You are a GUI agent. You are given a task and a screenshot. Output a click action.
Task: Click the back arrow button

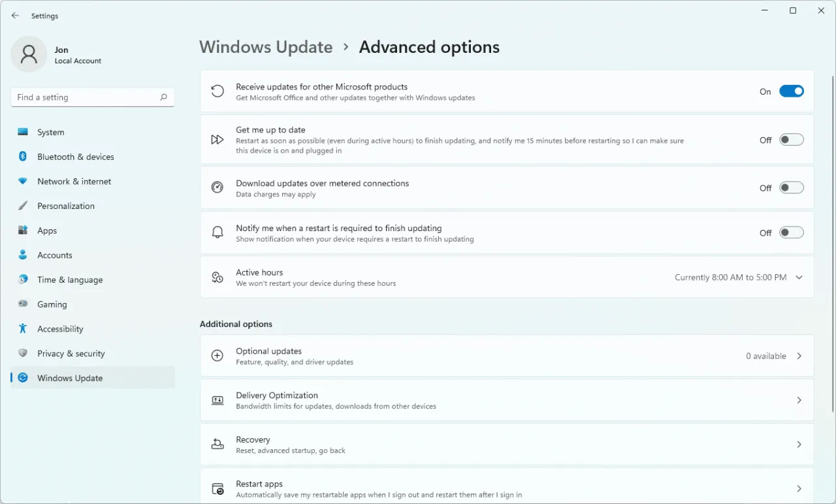tap(15, 15)
